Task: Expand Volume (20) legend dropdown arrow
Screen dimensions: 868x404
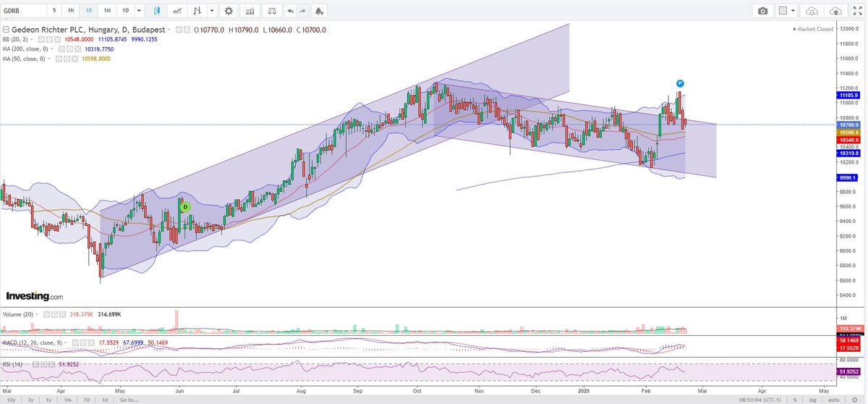Action: click(36, 314)
